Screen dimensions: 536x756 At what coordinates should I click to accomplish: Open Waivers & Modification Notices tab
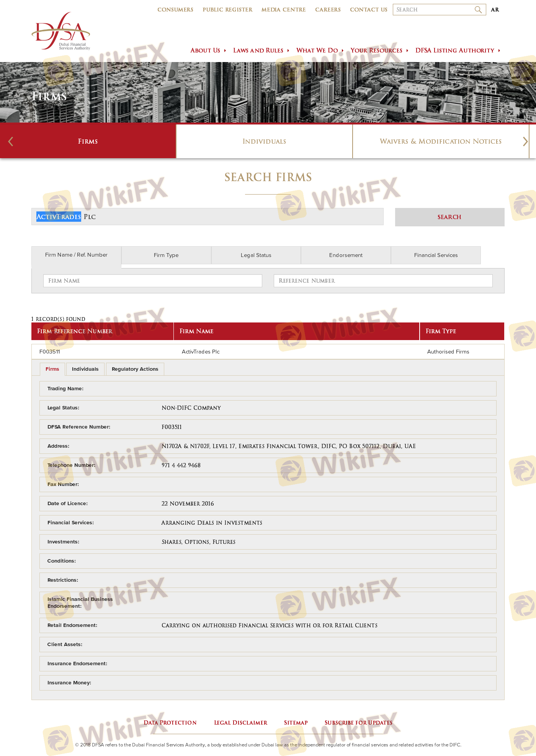coord(441,141)
